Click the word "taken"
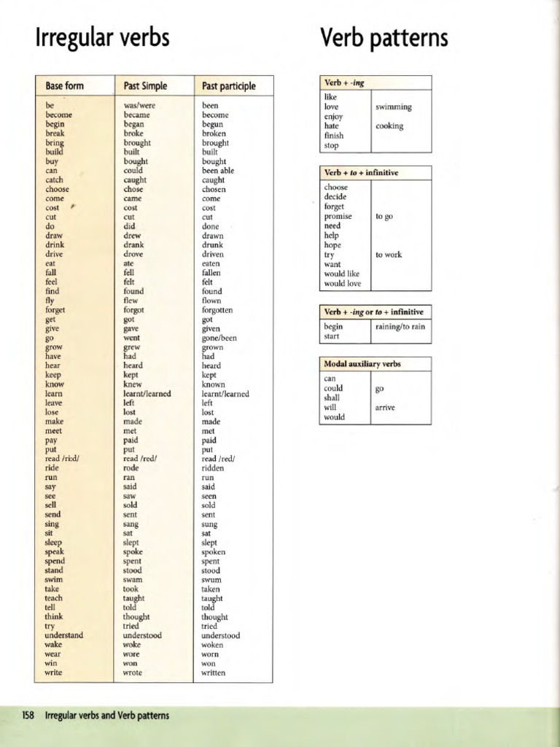 (211, 589)
